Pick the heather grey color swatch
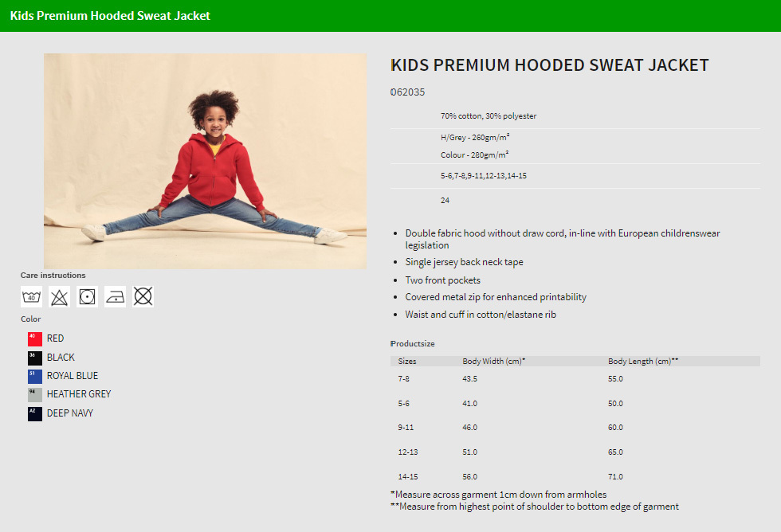Screen dimensions: 781x532 click(x=35, y=395)
